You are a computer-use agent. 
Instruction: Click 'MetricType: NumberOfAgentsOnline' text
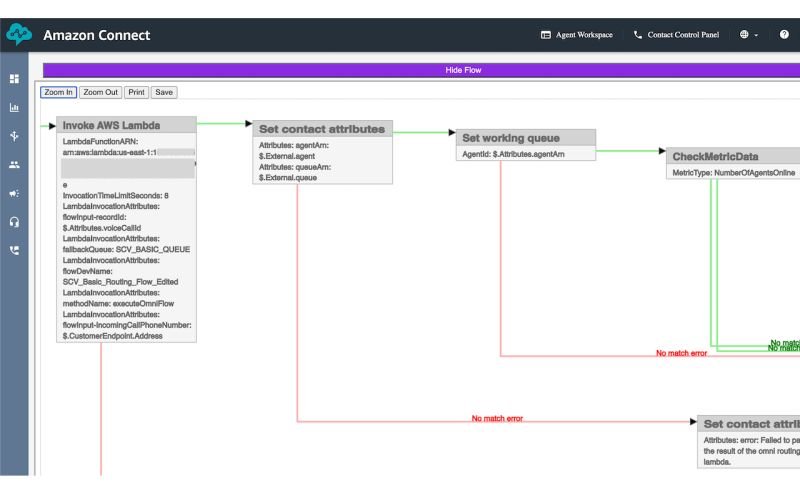pos(733,173)
